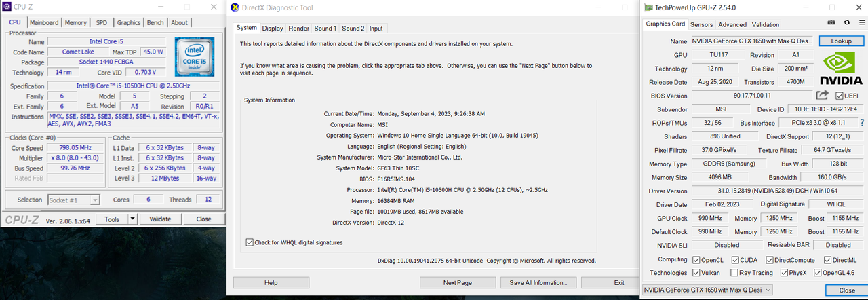Click the DirectX Diagnostic Tool title icon
The height and width of the screenshot is (300, 868).
pos(235,7)
